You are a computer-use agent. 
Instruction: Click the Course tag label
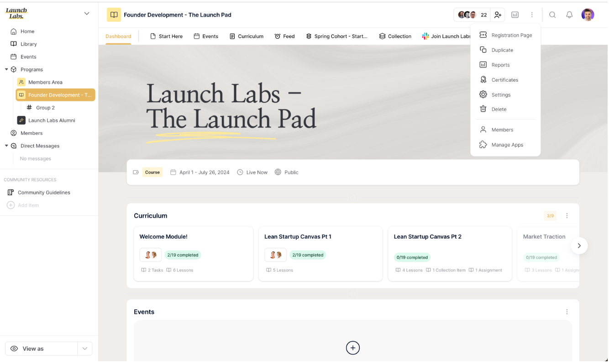click(x=152, y=172)
